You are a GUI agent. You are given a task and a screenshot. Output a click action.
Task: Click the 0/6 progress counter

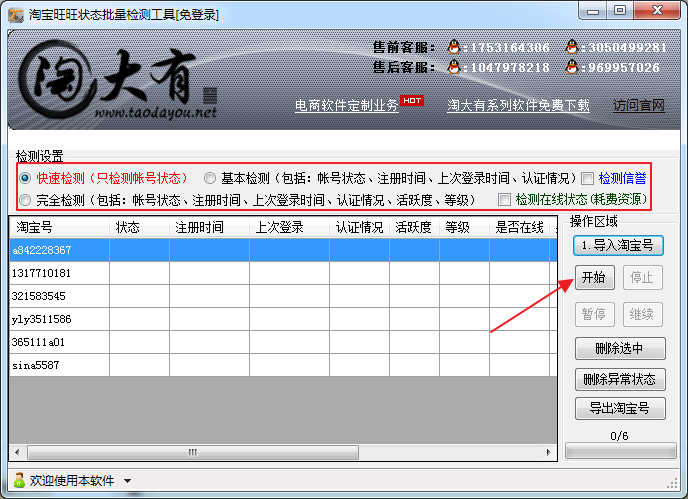pyautogui.click(x=619, y=436)
